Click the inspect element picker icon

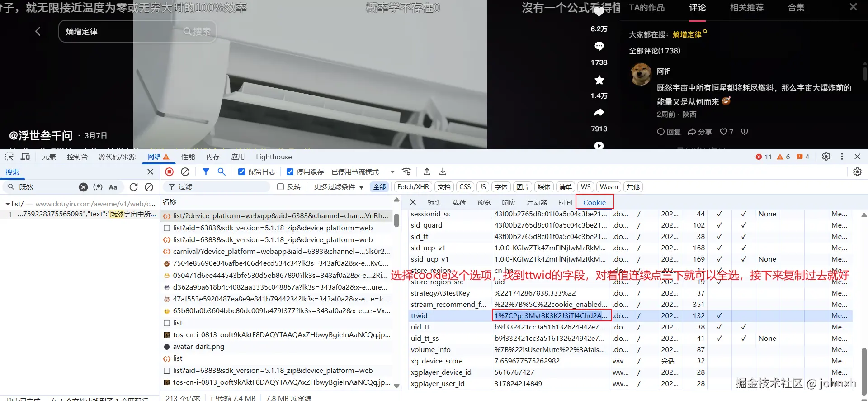tap(9, 157)
